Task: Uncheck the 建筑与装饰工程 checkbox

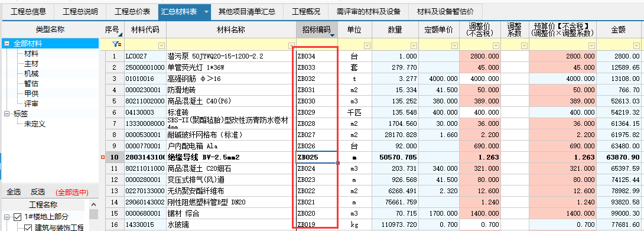Action: [28, 228]
